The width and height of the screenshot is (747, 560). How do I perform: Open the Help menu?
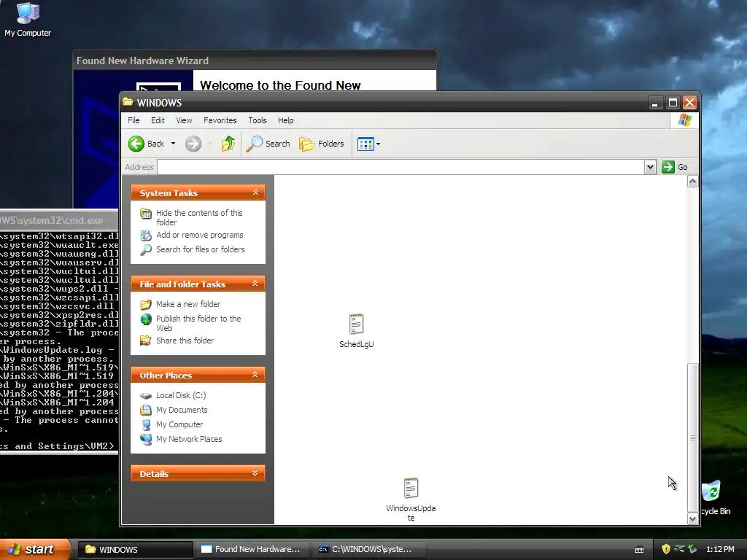click(285, 120)
